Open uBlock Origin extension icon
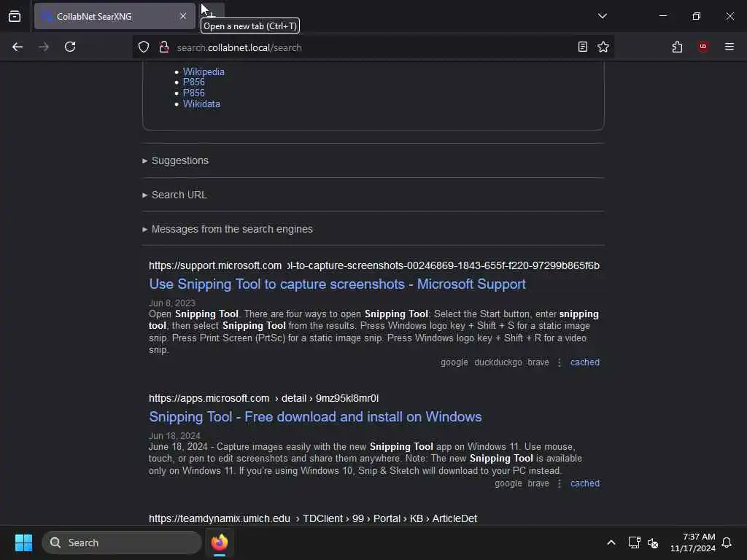This screenshot has width=747, height=560. coord(703,47)
